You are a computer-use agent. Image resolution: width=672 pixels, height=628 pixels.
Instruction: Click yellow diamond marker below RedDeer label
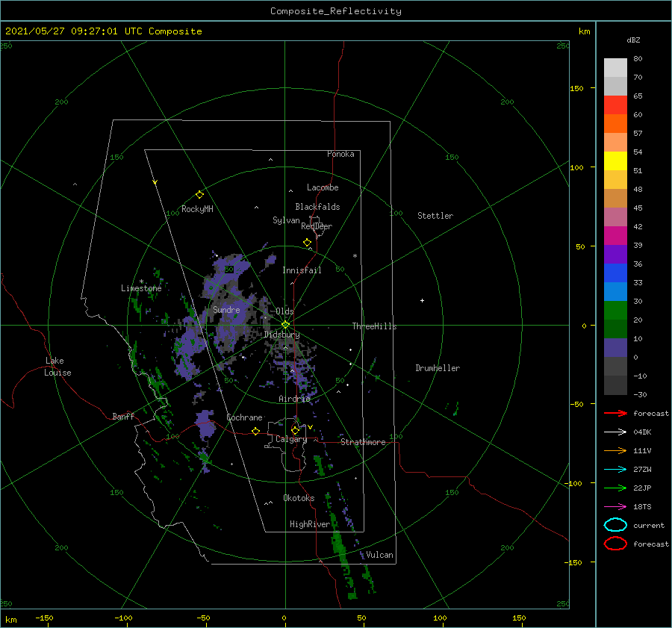[308, 243]
